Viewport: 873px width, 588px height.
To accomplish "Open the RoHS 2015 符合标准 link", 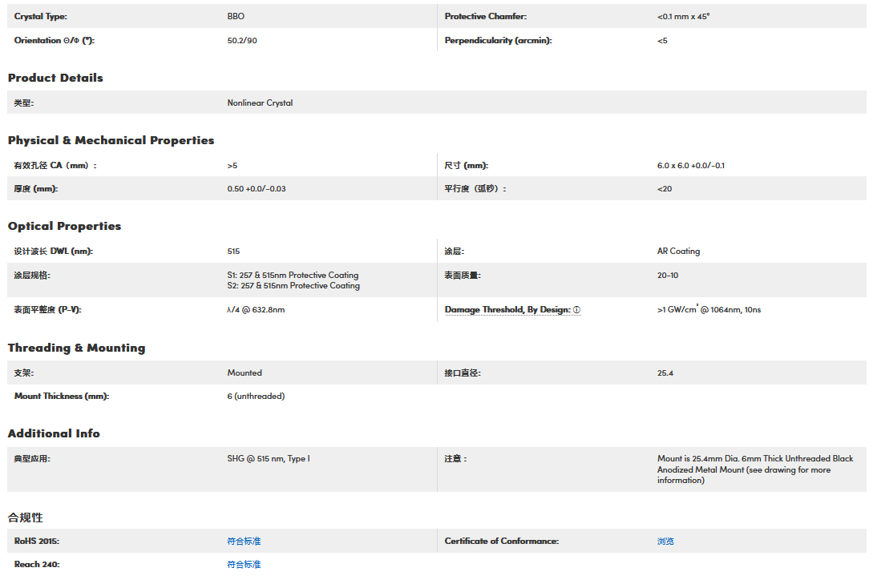I will (x=244, y=542).
